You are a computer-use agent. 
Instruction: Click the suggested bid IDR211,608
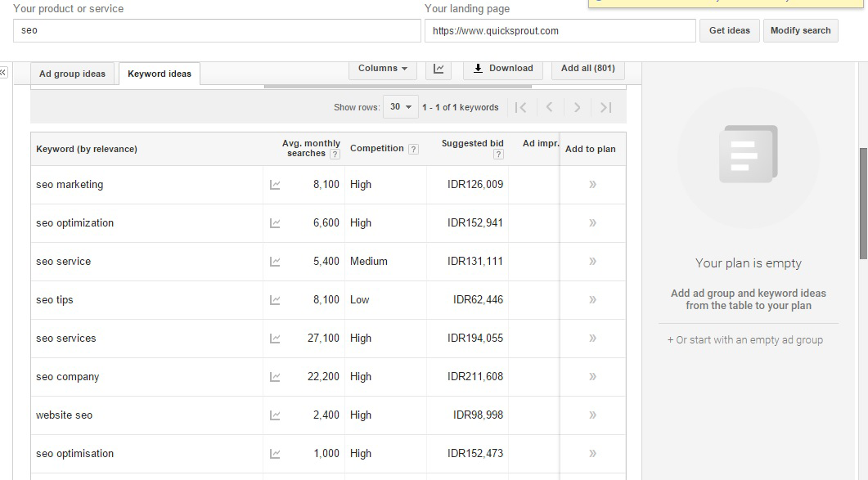(x=475, y=377)
